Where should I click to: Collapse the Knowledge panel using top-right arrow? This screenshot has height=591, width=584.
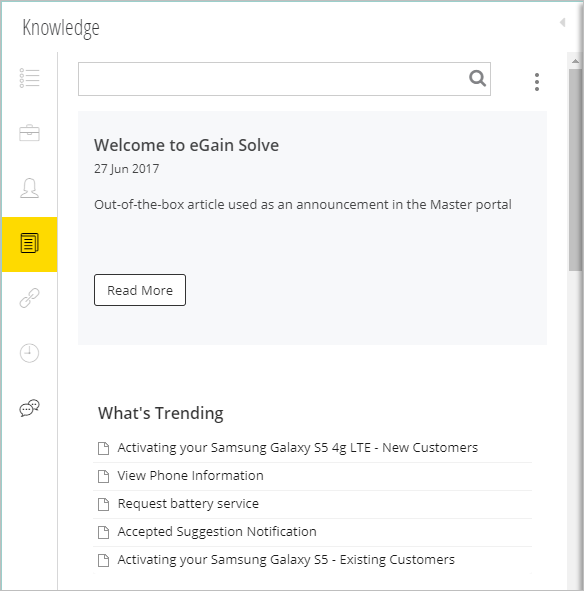[x=563, y=23]
